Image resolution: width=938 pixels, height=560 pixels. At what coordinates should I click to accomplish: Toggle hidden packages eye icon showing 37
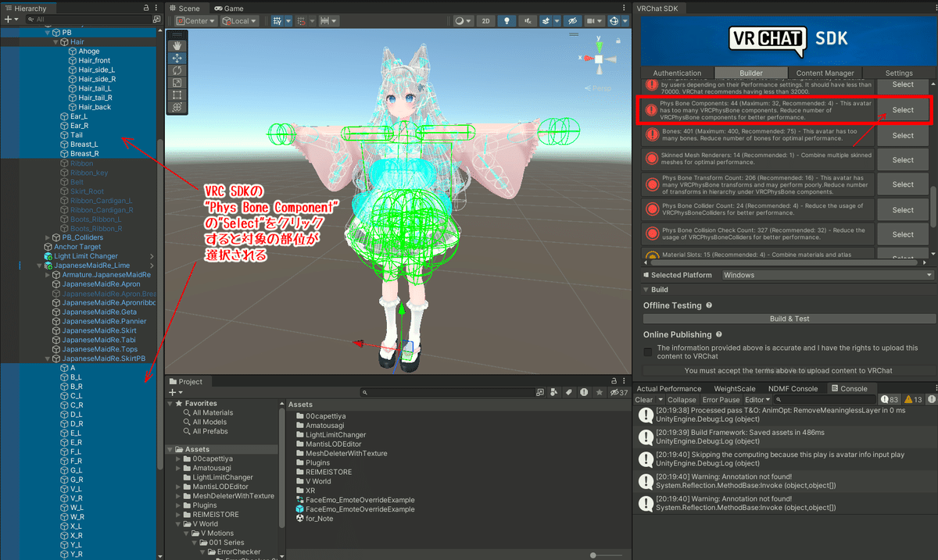pos(618,392)
